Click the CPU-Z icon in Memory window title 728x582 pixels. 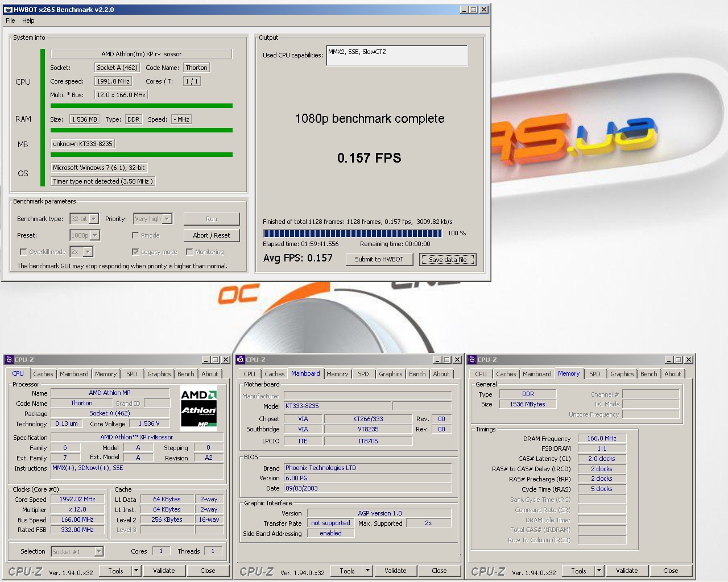472,360
